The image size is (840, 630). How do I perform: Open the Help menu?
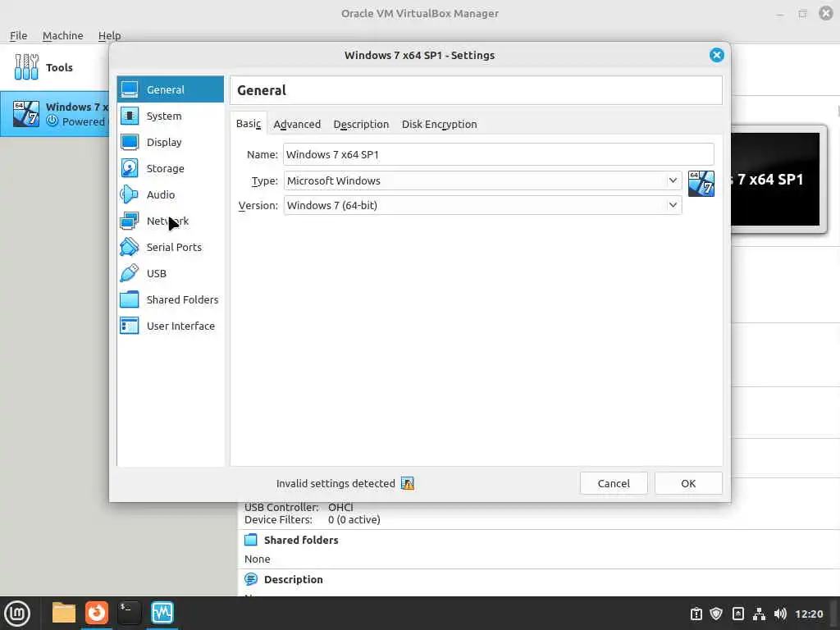click(109, 35)
